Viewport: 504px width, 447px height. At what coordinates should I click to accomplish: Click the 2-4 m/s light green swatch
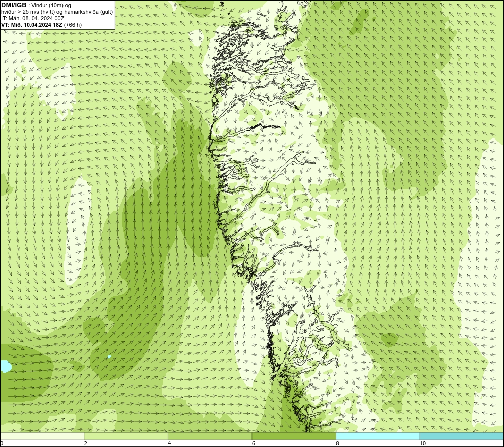pos(126,436)
